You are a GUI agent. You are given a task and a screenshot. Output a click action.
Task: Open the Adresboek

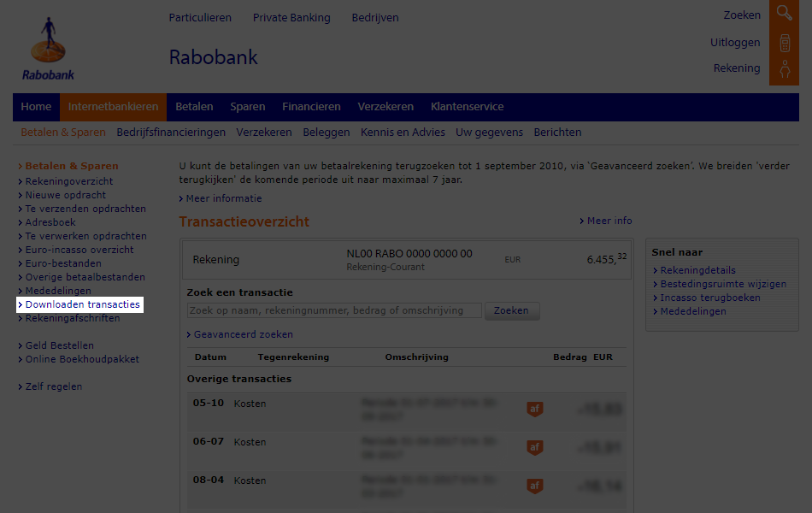(x=50, y=222)
